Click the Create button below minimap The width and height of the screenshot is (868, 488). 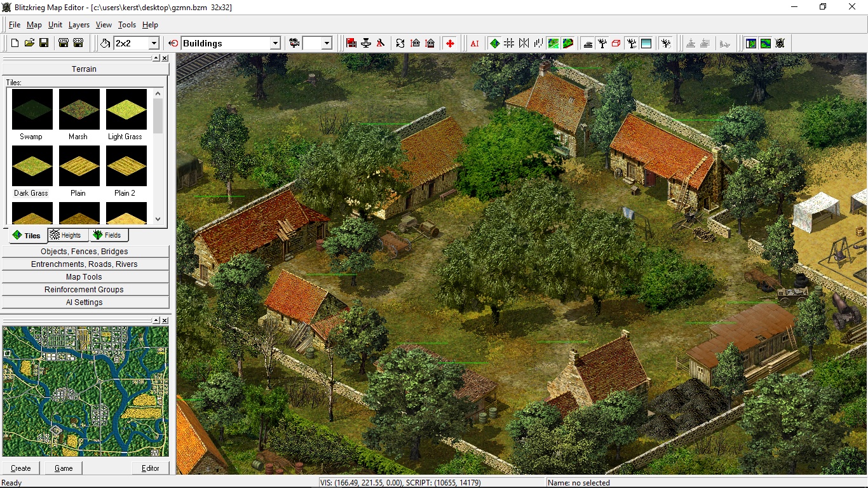21,468
